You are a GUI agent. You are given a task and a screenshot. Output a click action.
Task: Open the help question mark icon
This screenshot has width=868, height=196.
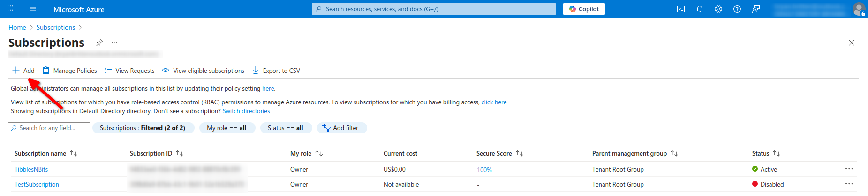pyautogui.click(x=737, y=9)
